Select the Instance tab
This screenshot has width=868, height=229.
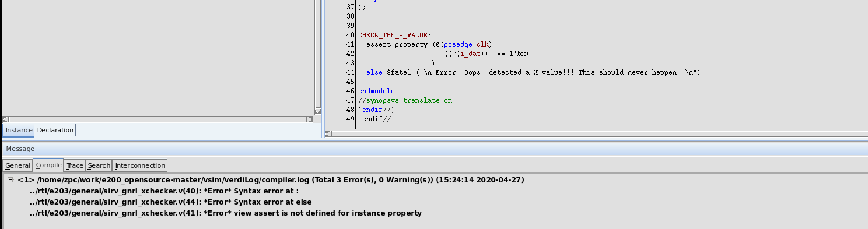19,130
